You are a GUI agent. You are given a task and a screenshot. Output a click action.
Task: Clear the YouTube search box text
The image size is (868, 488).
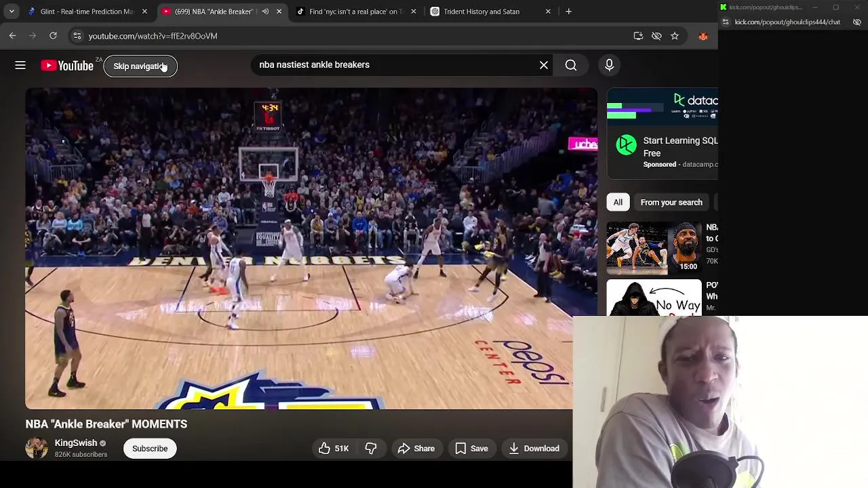point(544,65)
